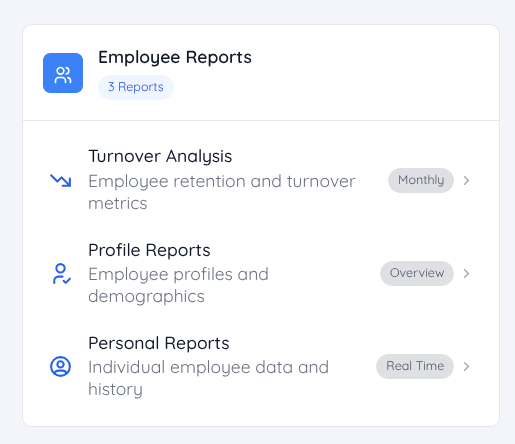Screen dimensions: 515x444
Task: Expand the Turnover Analysis row chevron
Action: pyautogui.click(x=466, y=180)
